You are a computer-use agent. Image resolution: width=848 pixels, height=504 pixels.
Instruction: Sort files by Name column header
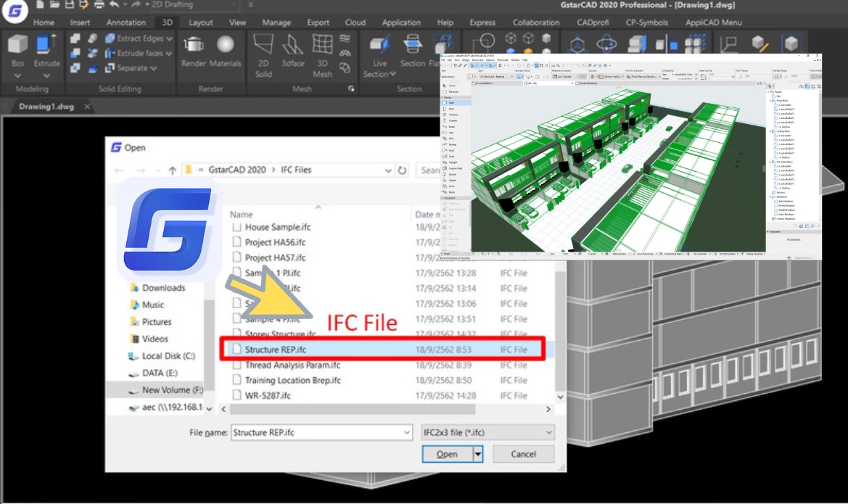pos(242,215)
